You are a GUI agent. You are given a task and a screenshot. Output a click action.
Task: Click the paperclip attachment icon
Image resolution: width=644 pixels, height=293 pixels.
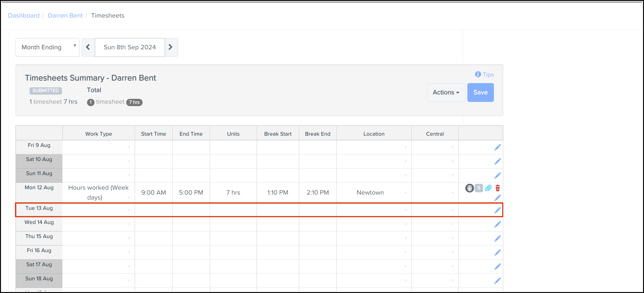tap(488, 188)
